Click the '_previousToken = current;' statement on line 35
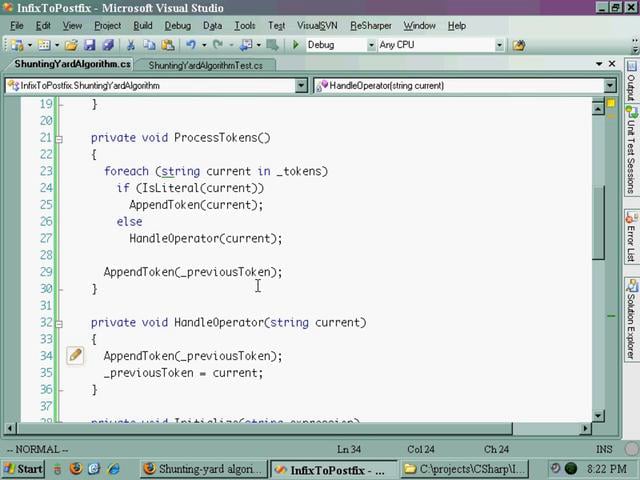 pyautogui.click(x=183, y=373)
